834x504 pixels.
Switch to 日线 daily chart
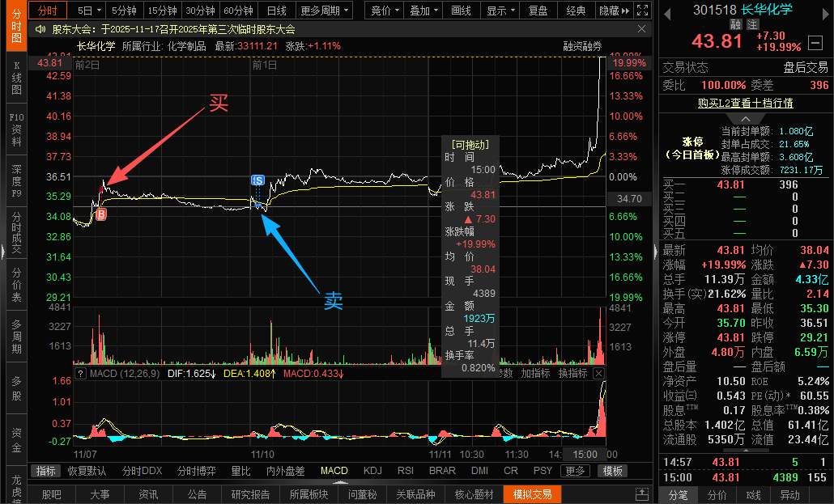point(277,10)
